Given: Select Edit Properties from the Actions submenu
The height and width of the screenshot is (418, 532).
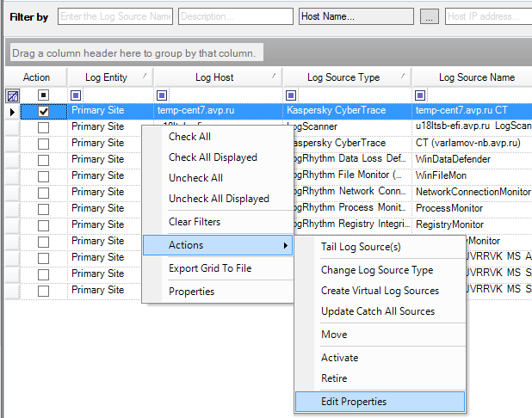Looking at the screenshot, I should tap(354, 402).
